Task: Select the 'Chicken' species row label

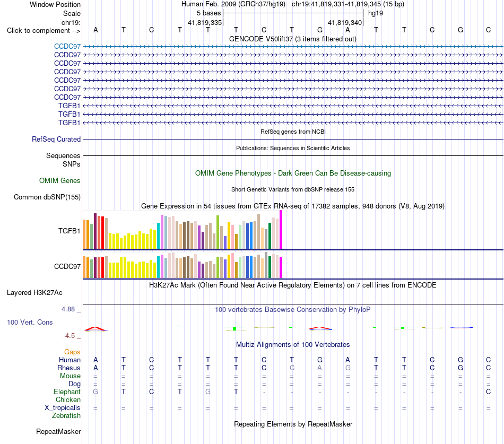Action: pos(68,399)
